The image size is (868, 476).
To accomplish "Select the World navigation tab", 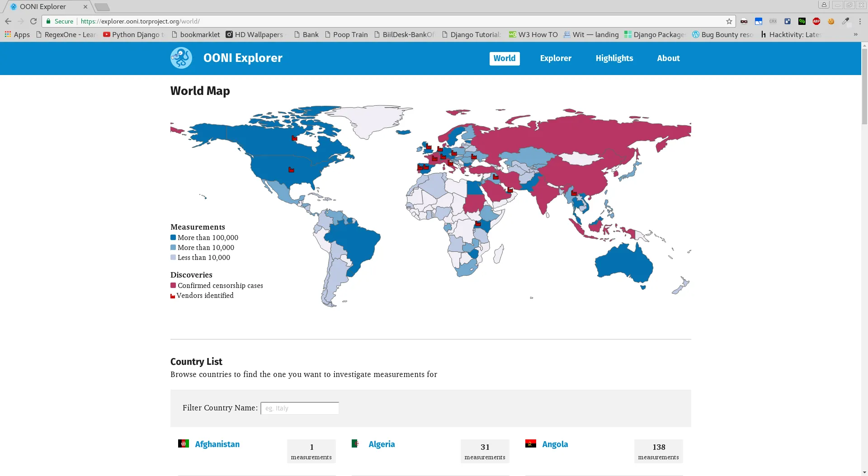I will pos(505,58).
